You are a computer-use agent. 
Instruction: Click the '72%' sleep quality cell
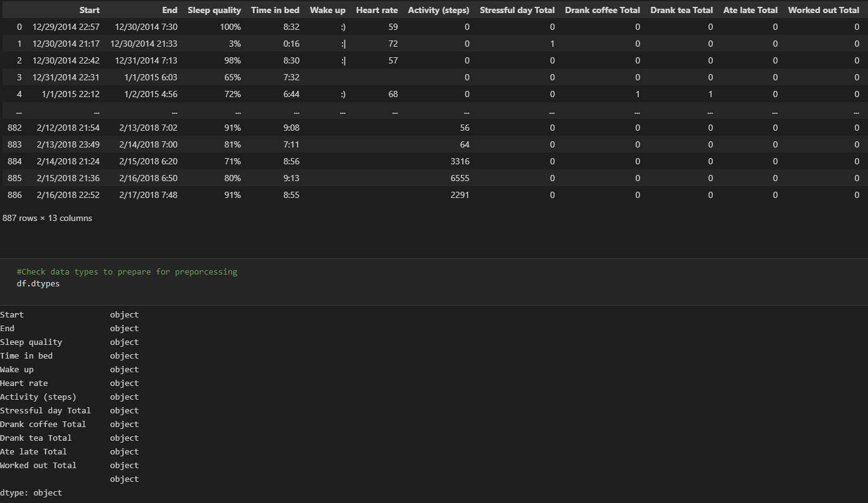[x=233, y=94]
